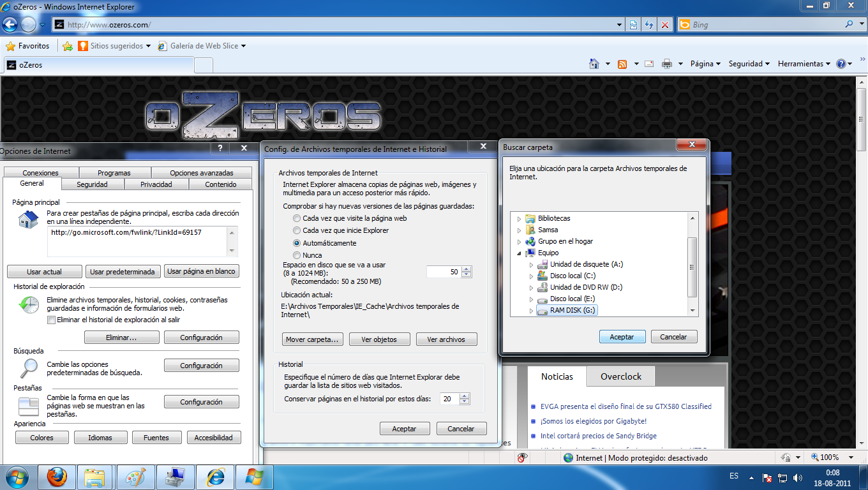Click the 'Ver archivos' button
Screen dimensions: 868x490
click(x=446, y=339)
